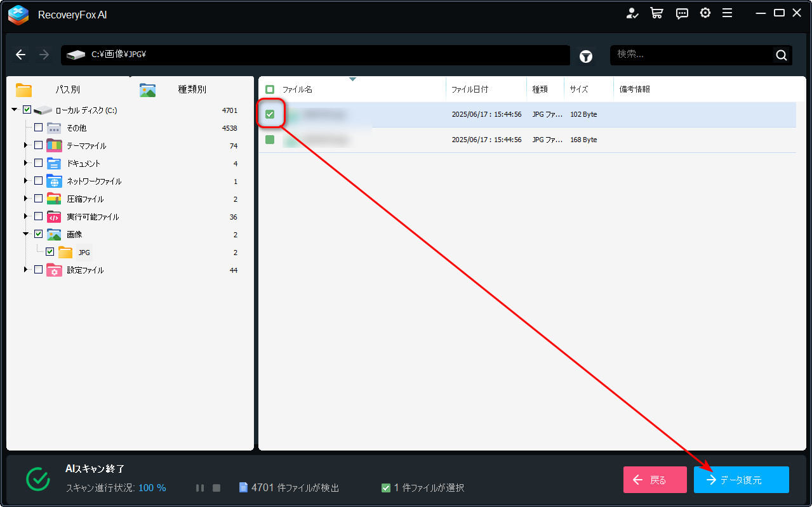
Task: Click the 戻る button to go back
Action: point(655,480)
